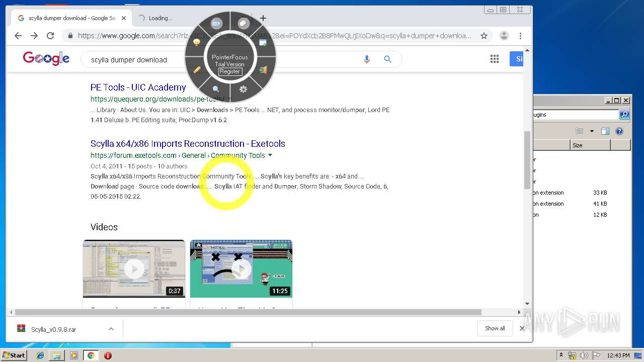Viewport: 644px width, 362px height.
Task: Open PE Tools - UIC Academy result
Action: tap(138, 87)
